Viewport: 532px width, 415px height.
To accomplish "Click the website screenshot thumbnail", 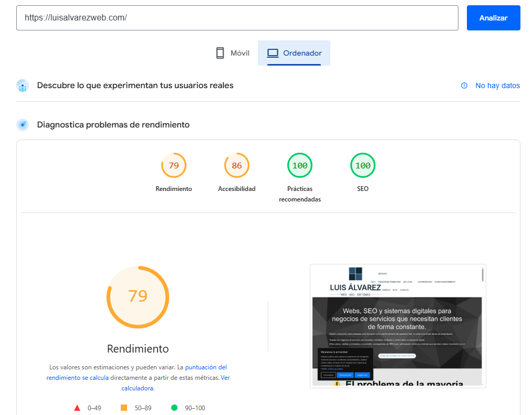I will pos(398,326).
